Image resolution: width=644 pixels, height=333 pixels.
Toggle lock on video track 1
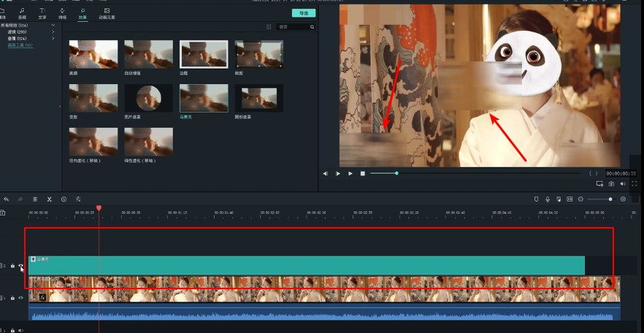pos(12,298)
